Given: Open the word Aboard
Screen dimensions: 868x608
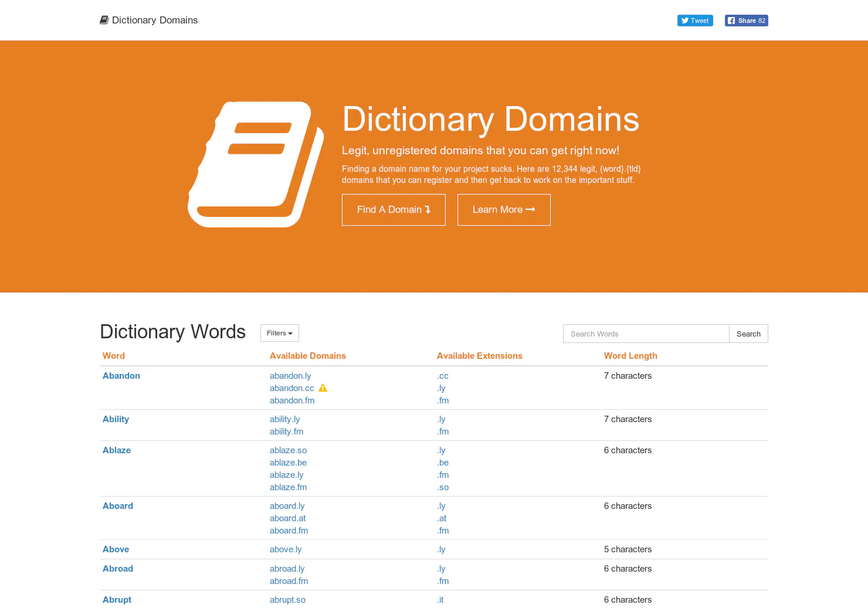Looking at the screenshot, I should coord(118,506).
